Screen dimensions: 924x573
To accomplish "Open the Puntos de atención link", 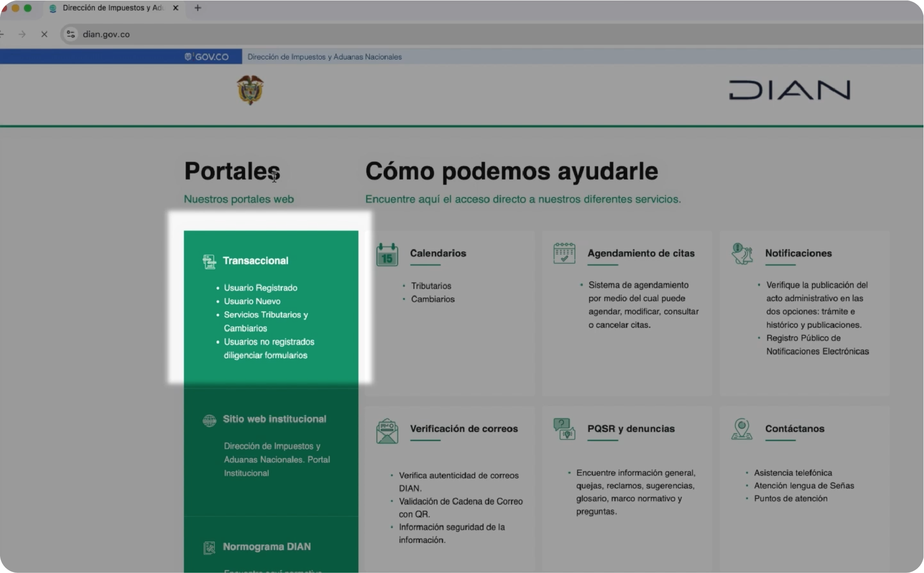I will click(x=790, y=498).
